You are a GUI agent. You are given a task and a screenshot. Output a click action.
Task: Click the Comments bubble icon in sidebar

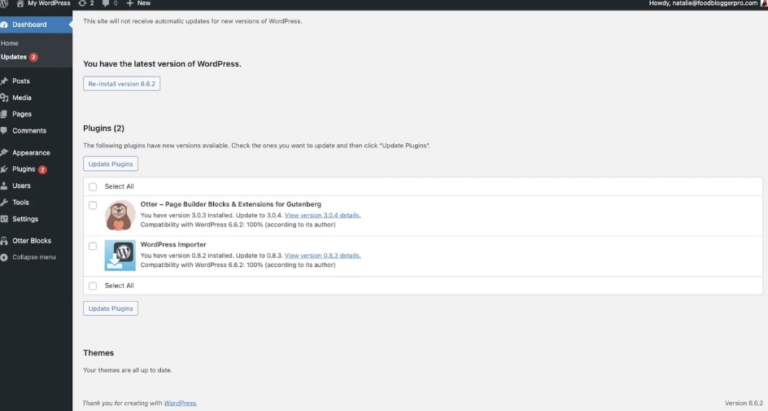click(5, 130)
